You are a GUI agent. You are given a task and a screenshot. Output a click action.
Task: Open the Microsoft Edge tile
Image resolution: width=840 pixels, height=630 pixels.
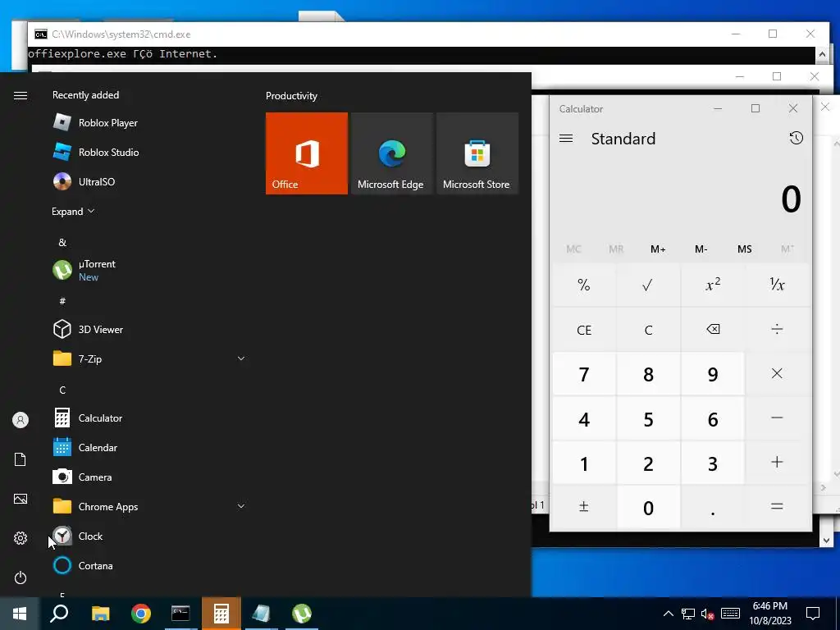[391, 153]
